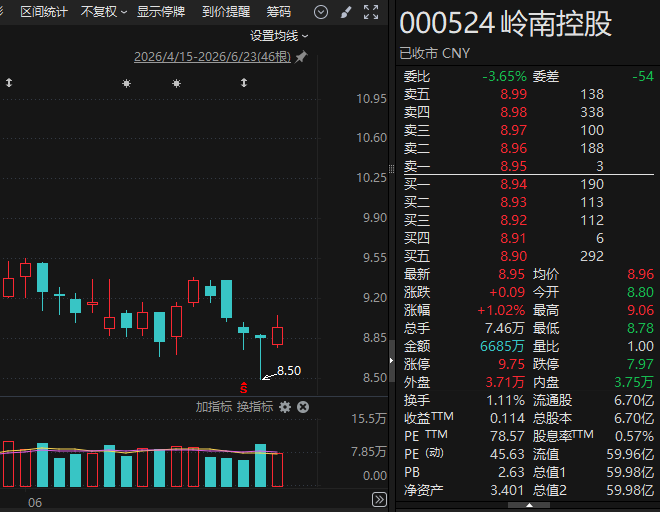Toggle 显示停牌 suspension display
The image size is (660, 512).
coord(161,12)
